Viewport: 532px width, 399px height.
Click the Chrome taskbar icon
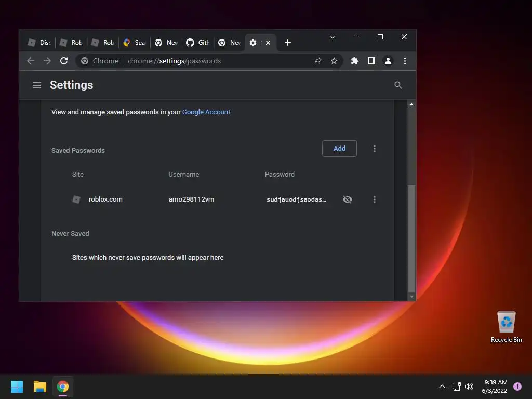pos(63,387)
